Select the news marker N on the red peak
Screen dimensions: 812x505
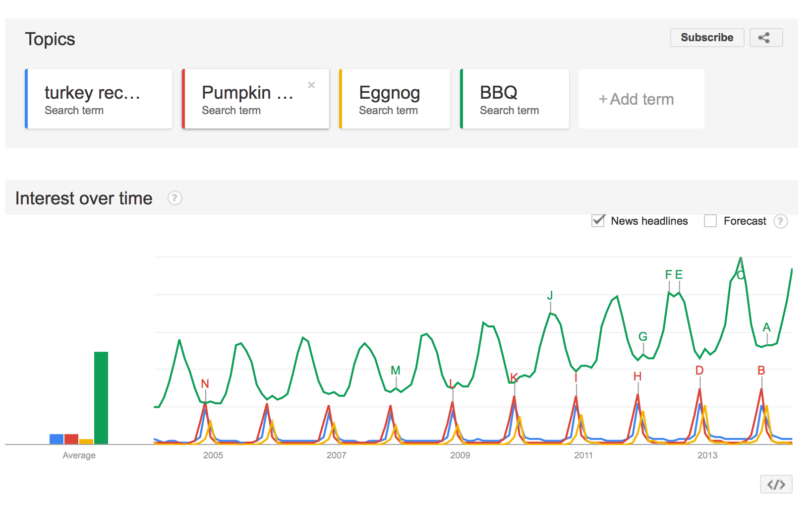[205, 383]
